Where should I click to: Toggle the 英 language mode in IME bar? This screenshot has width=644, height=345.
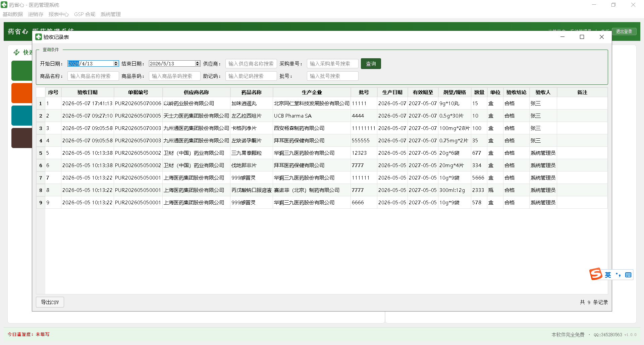[x=608, y=275]
